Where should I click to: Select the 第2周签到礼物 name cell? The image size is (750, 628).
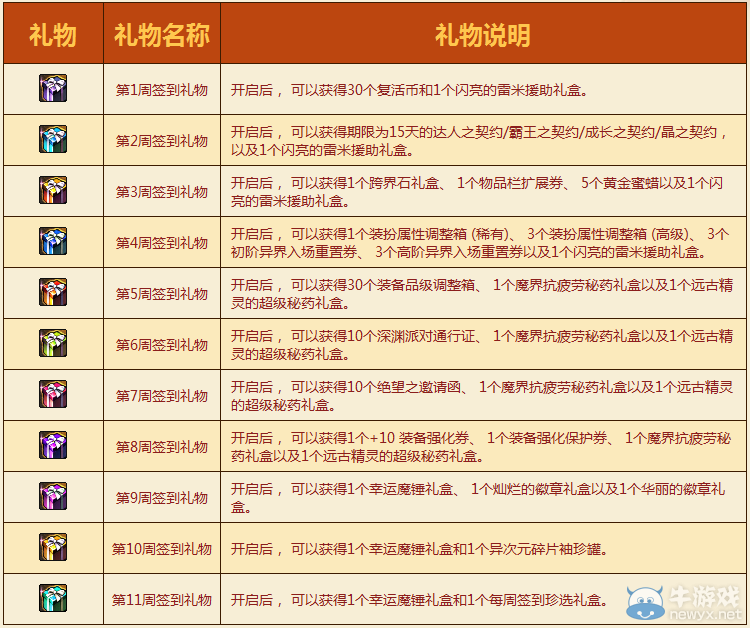point(162,140)
